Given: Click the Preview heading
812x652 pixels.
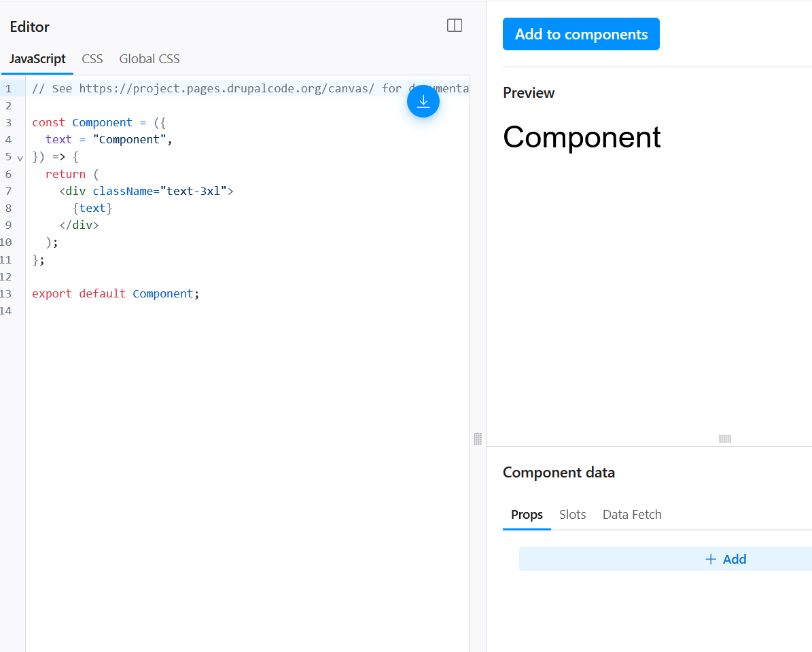Looking at the screenshot, I should pyautogui.click(x=529, y=93).
